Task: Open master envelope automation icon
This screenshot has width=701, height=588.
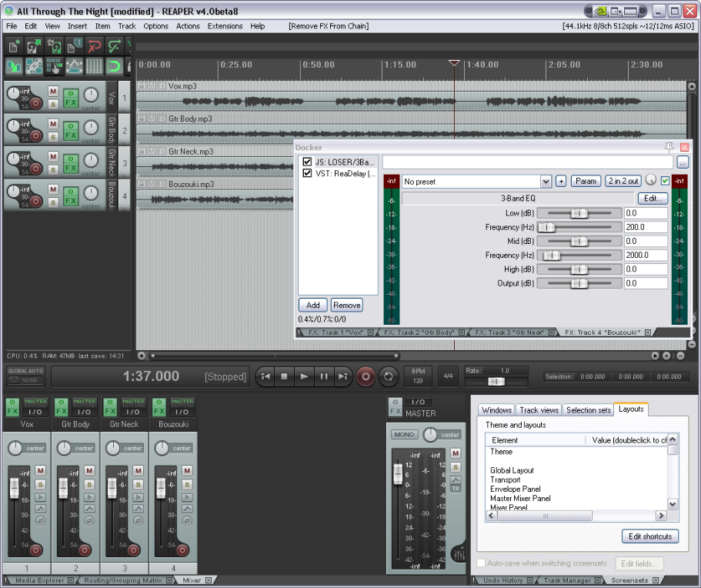Action: pos(455,479)
